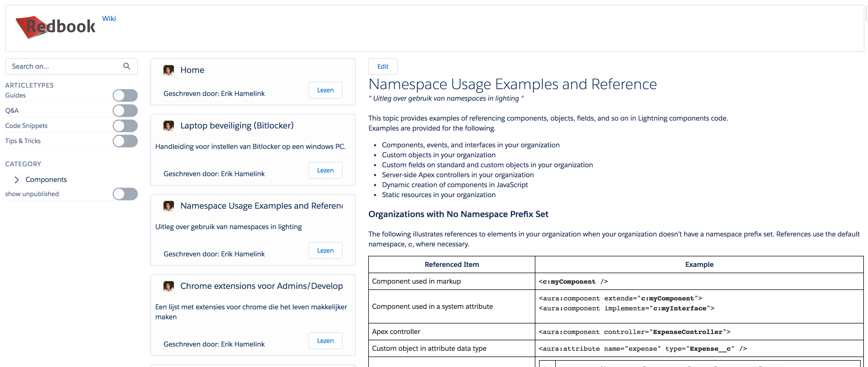Click the CATEGORY section label
868x367 pixels.
(x=23, y=164)
